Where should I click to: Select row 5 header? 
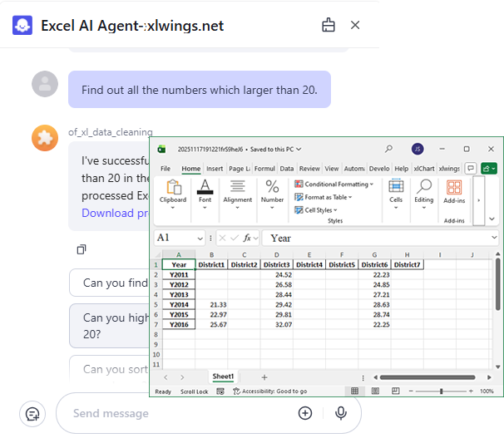(156, 304)
